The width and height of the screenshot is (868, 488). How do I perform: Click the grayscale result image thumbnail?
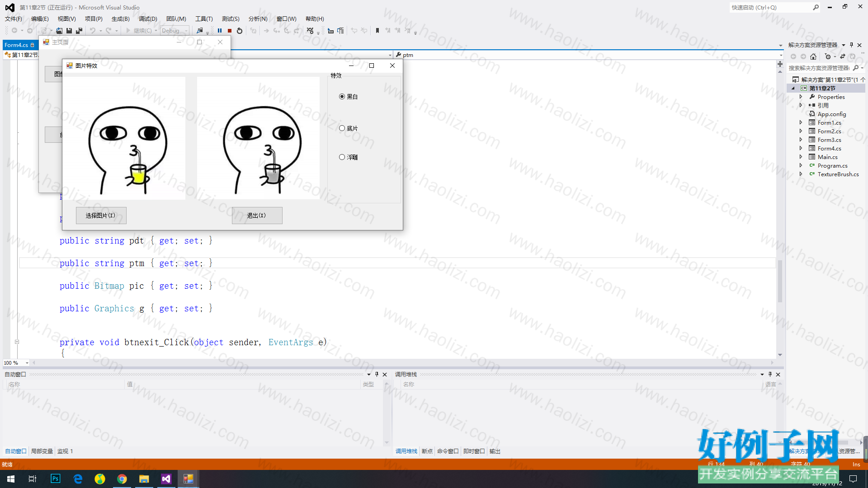click(259, 138)
